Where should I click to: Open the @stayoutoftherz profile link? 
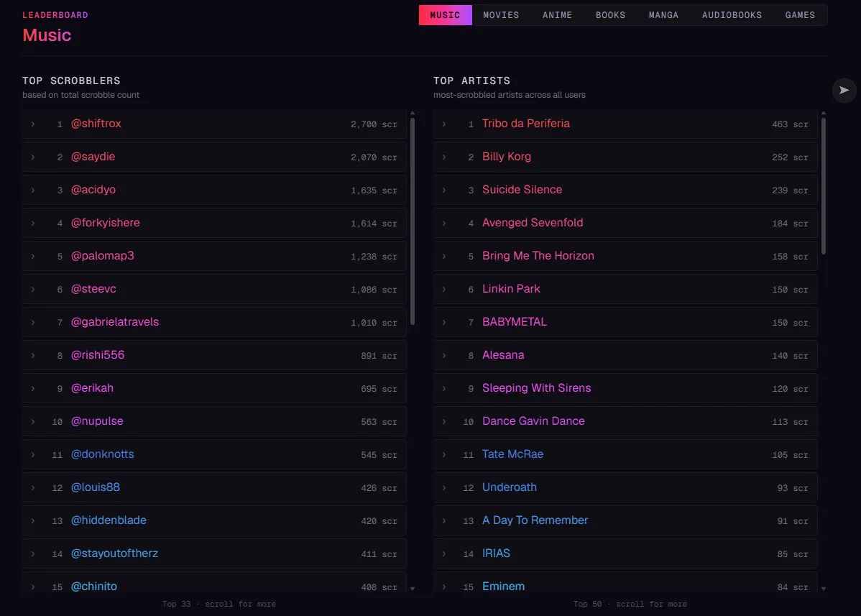[x=115, y=553]
